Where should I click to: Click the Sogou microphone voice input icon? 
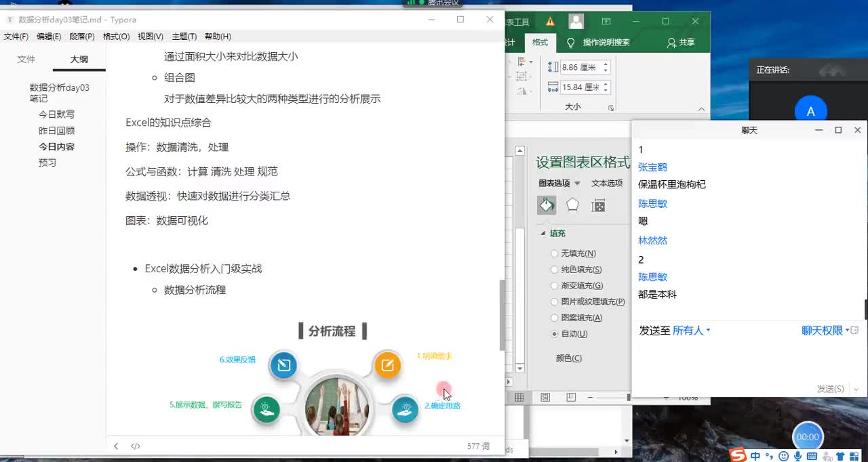pos(798,457)
